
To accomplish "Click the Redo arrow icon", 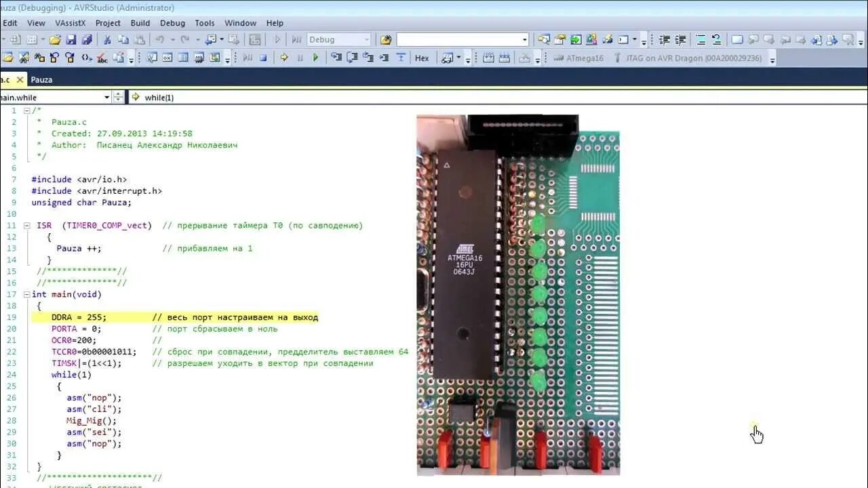I will (x=184, y=39).
